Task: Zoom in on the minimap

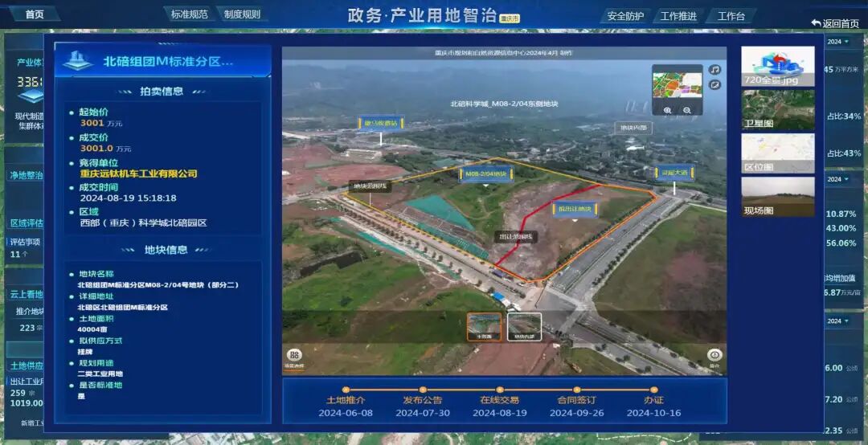Action: [668, 110]
